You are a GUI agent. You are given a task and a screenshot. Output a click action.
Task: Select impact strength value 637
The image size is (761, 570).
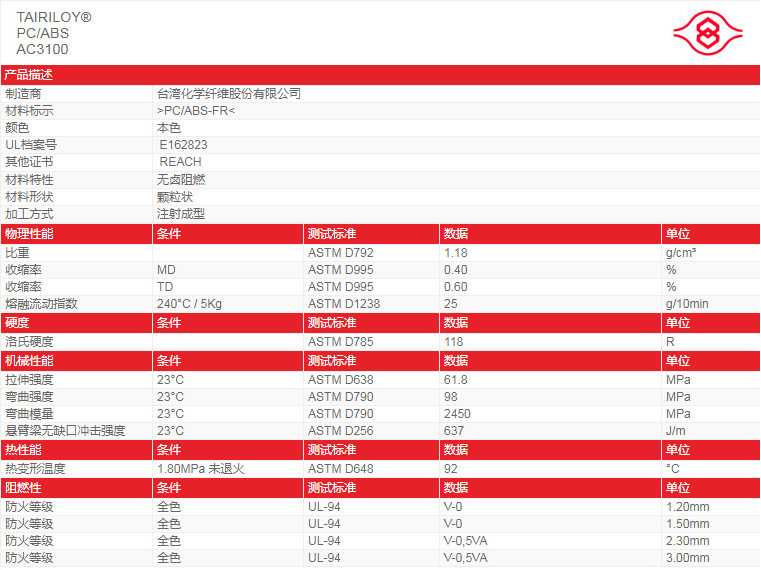tap(453, 430)
